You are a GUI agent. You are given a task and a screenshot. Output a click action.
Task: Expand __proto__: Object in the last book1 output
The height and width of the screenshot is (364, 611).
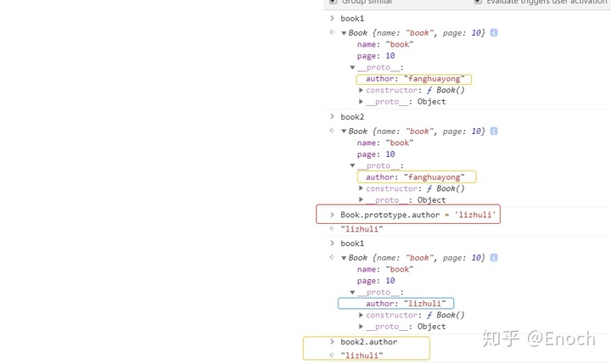pos(361,327)
